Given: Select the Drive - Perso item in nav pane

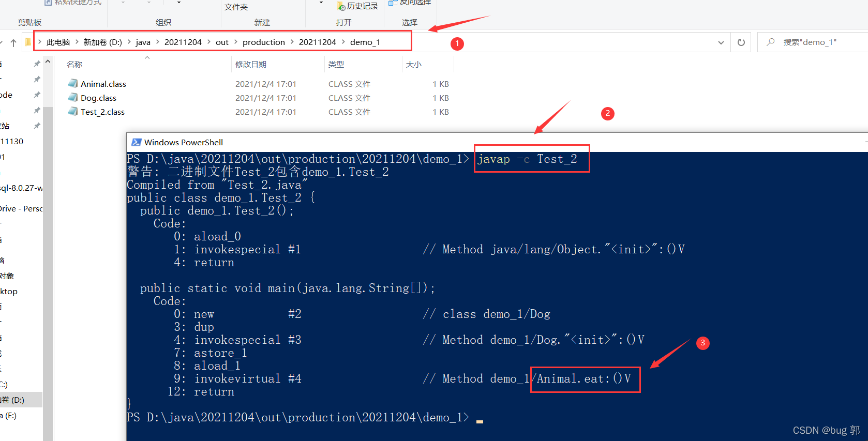Looking at the screenshot, I should tap(21, 208).
